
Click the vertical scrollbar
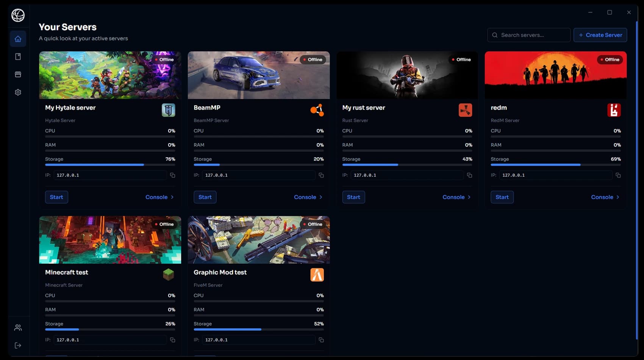(x=637, y=180)
